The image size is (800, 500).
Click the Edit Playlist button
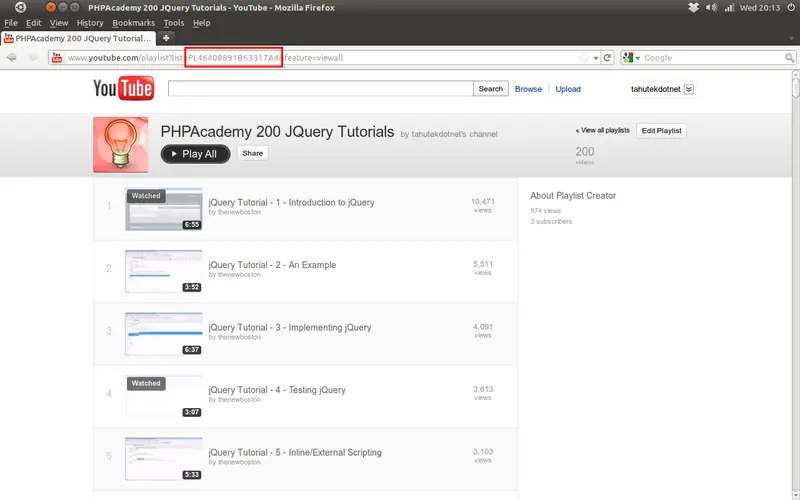661,131
